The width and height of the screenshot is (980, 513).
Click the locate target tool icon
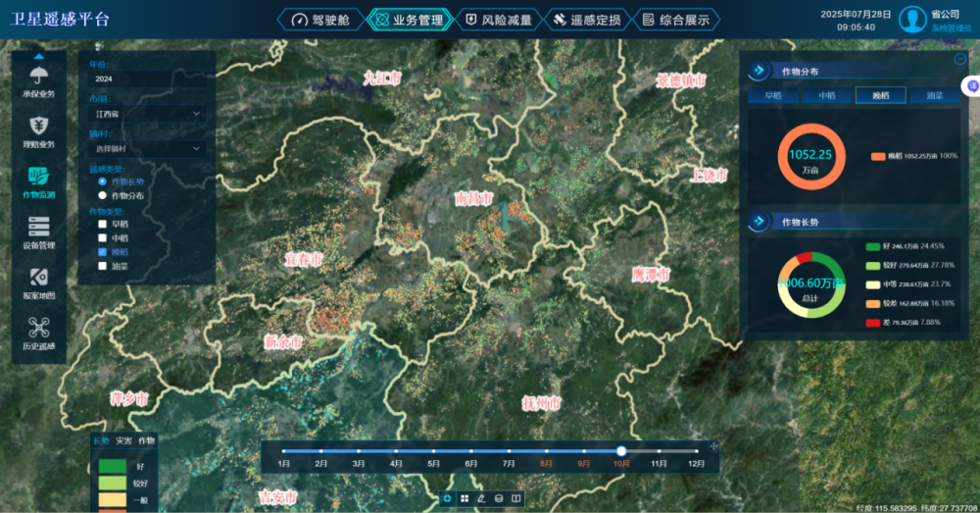coord(447,498)
